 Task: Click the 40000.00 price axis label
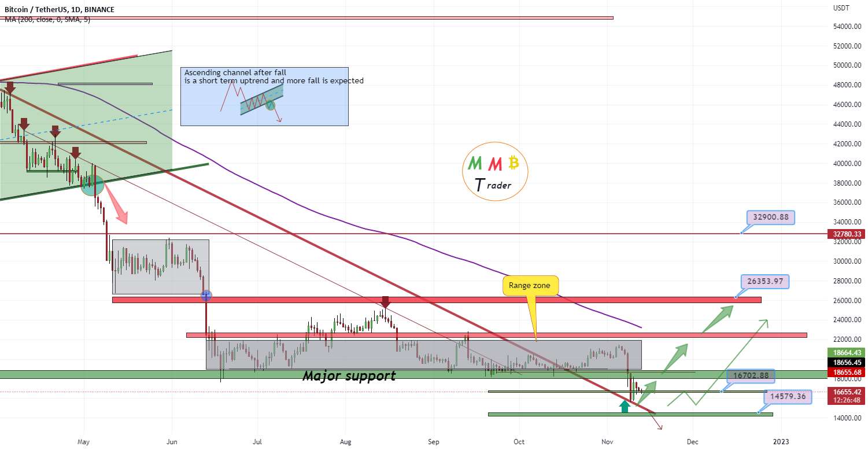[x=847, y=164]
